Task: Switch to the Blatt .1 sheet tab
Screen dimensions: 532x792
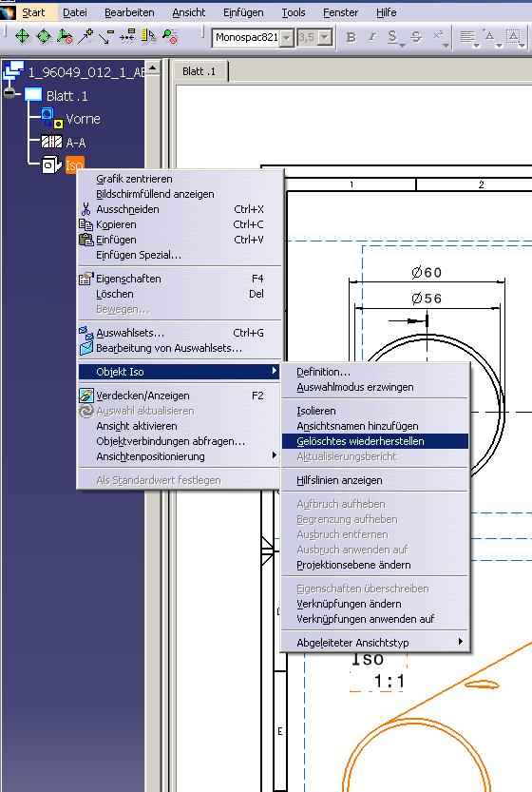Action: 199,71
